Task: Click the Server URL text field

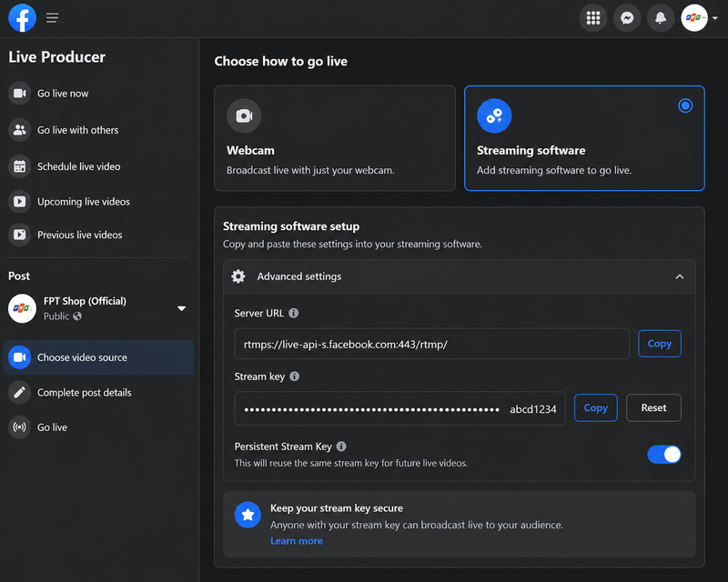Action: pos(431,344)
